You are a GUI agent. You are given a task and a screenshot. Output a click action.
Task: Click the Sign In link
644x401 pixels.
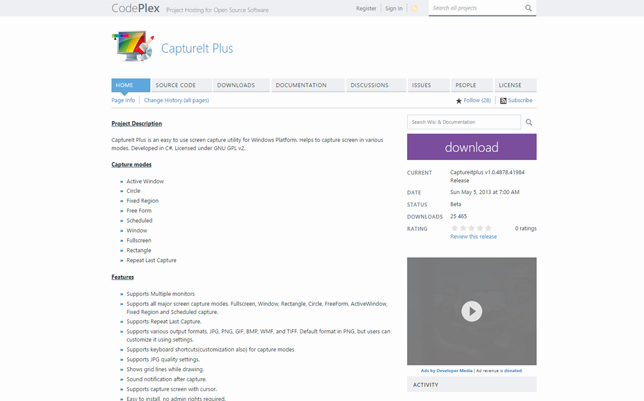[394, 8]
